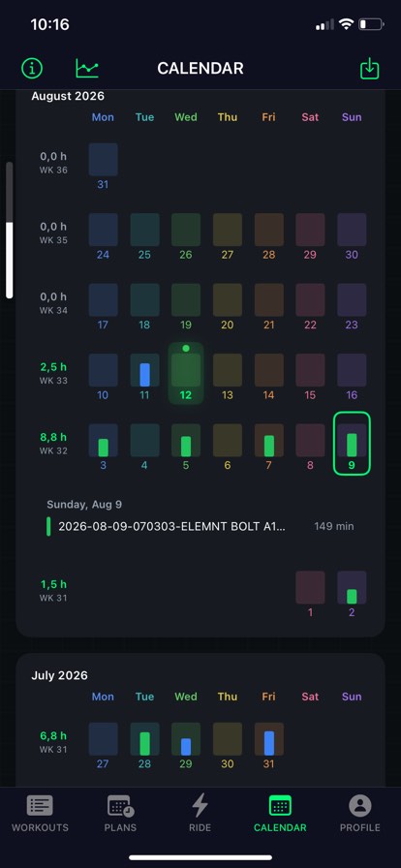Tap Sunday August 2 cell
The width and height of the screenshot is (401, 868).
(352, 594)
